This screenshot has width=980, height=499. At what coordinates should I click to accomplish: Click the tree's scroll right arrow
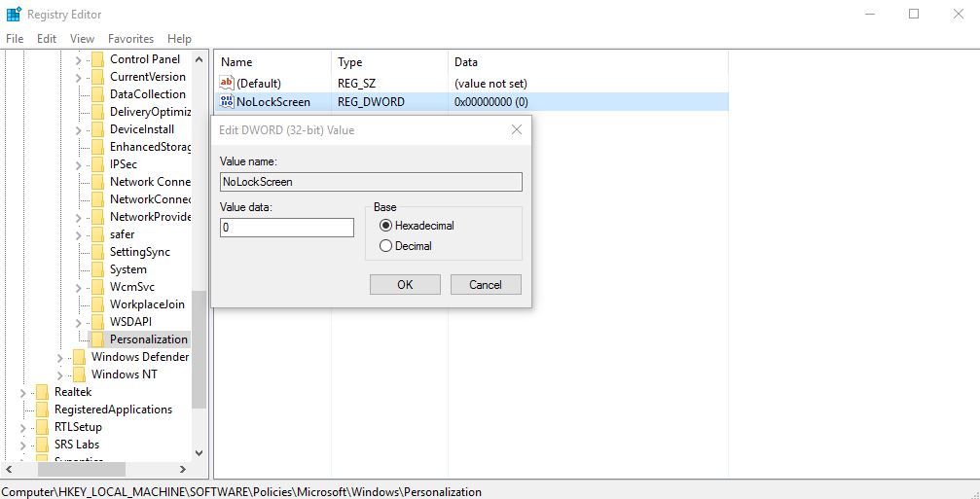183,469
